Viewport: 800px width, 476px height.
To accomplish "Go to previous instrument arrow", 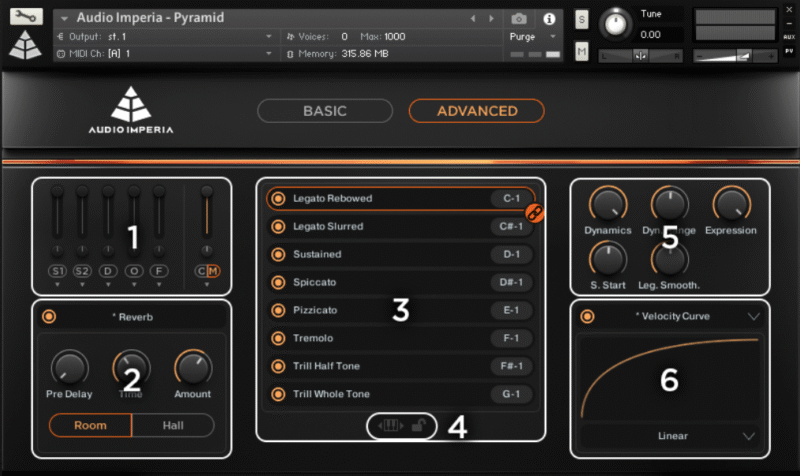I will (x=473, y=18).
